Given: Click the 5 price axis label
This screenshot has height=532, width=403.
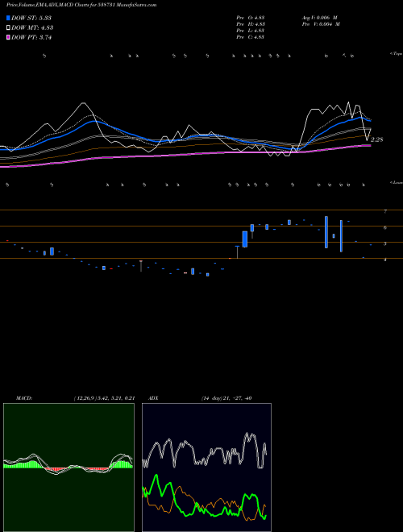Looking at the screenshot, I should (x=385, y=243).
